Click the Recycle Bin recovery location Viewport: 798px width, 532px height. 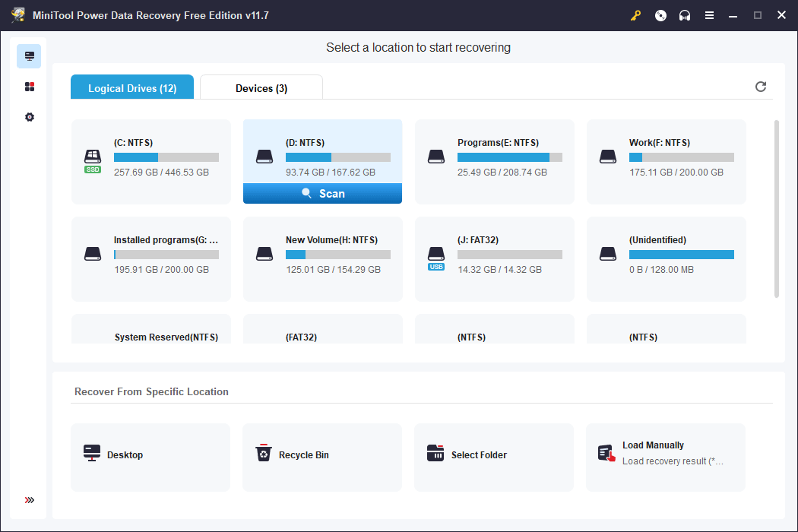click(x=321, y=457)
